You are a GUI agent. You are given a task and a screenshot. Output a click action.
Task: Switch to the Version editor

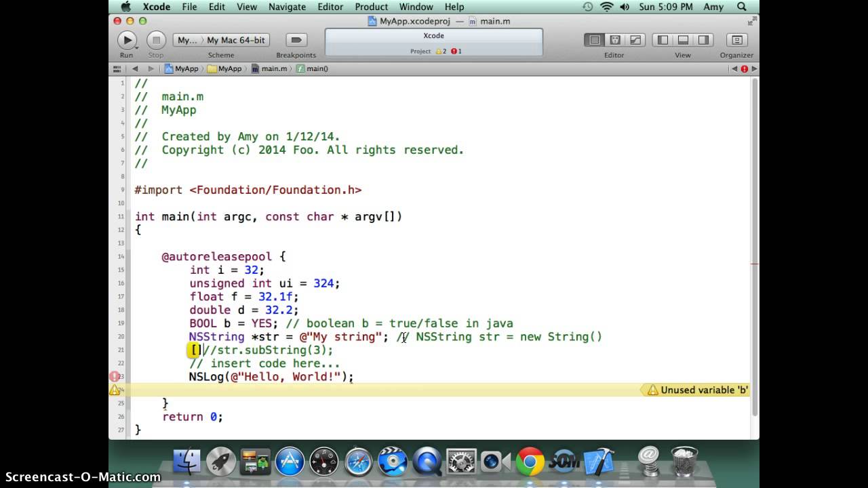(635, 40)
